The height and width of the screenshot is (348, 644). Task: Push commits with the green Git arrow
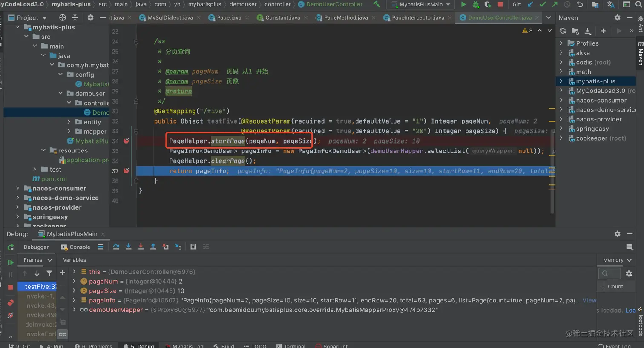(x=555, y=4)
